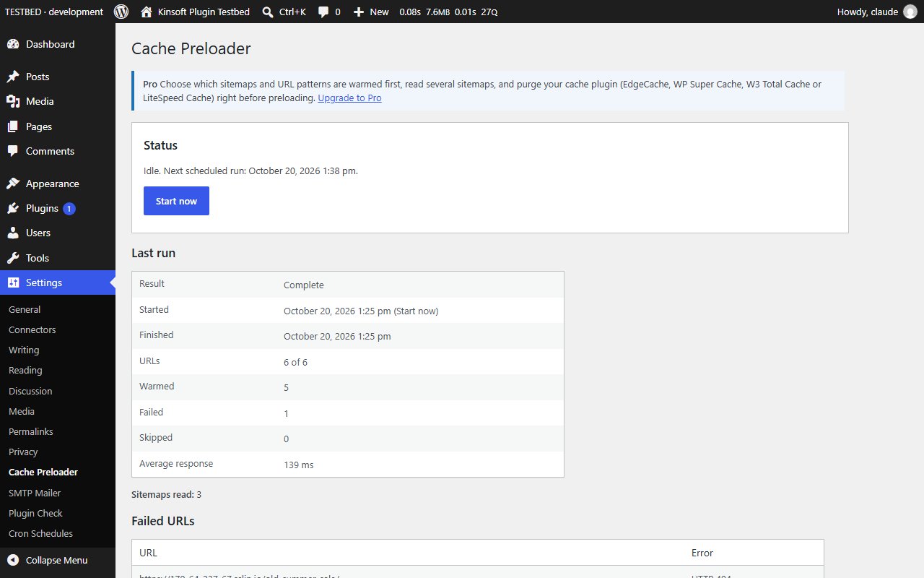Open Privacy settings

coord(23,452)
